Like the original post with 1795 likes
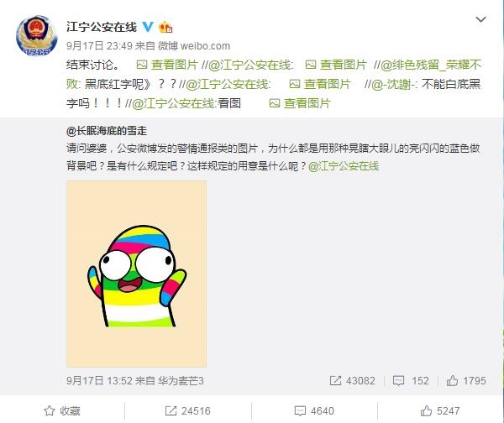The width and height of the screenshot is (504, 423). [466, 380]
